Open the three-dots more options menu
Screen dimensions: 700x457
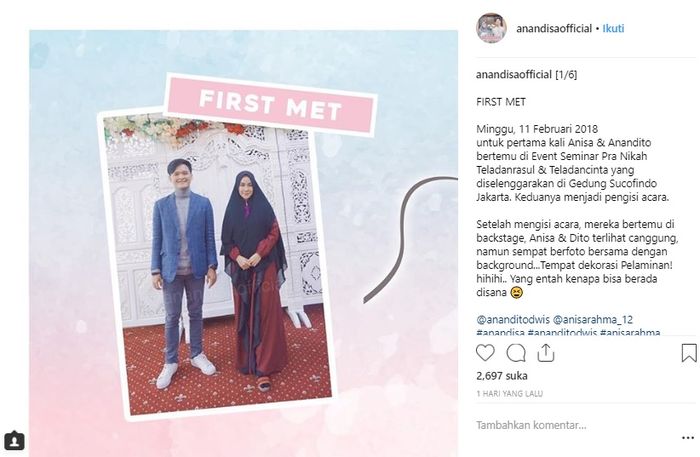tap(688, 438)
